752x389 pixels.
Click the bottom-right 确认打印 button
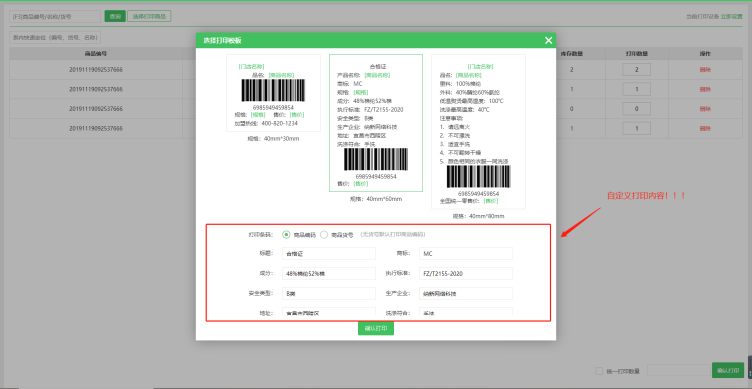[728, 370]
